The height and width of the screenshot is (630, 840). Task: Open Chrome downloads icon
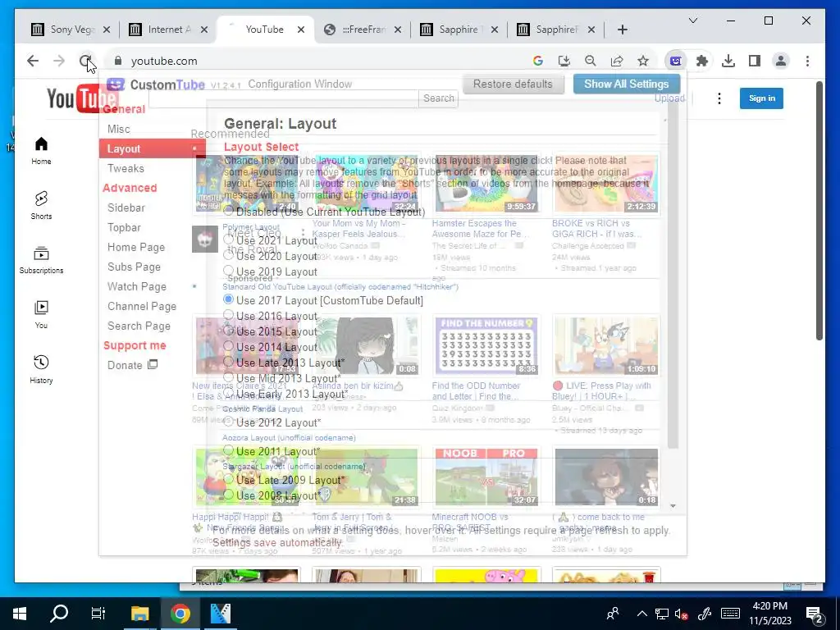pyautogui.click(x=728, y=61)
